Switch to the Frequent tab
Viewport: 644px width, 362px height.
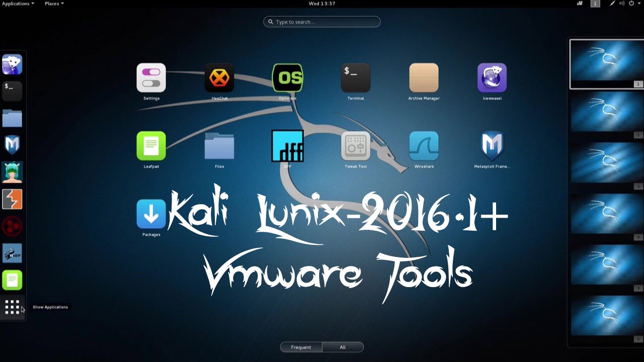[x=301, y=347]
